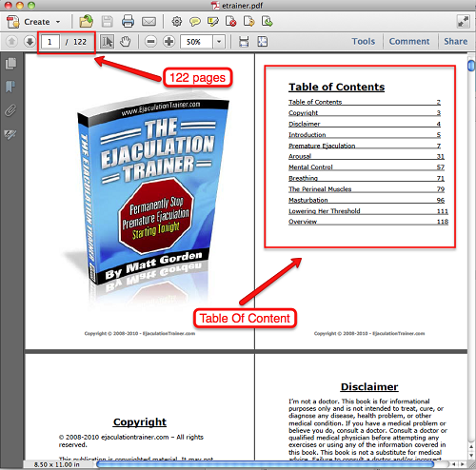Toggle read mode with the expand arrows icon
476x470 pixels.
[x=463, y=22]
